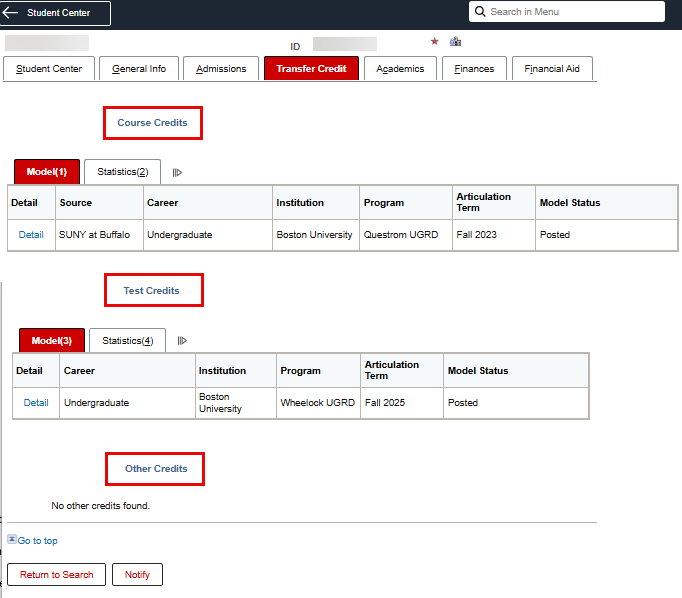Image resolution: width=682 pixels, height=598 pixels.
Task: Click the Go to top arrow icon
Action: click(x=12, y=539)
